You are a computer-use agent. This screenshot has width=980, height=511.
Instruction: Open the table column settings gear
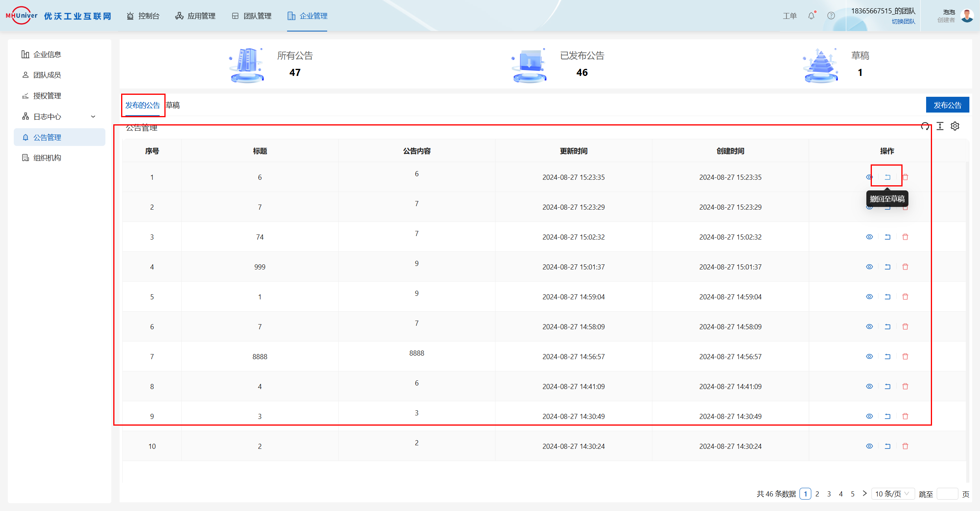[x=955, y=126]
